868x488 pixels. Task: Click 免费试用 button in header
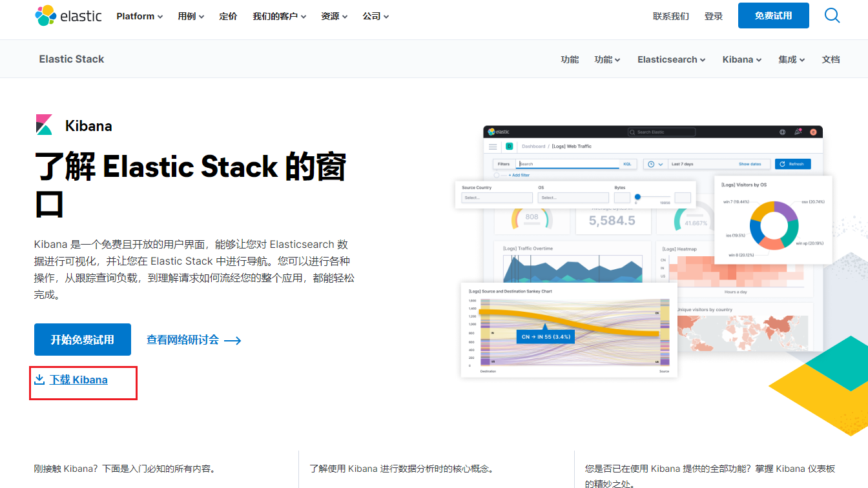coord(774,15)
